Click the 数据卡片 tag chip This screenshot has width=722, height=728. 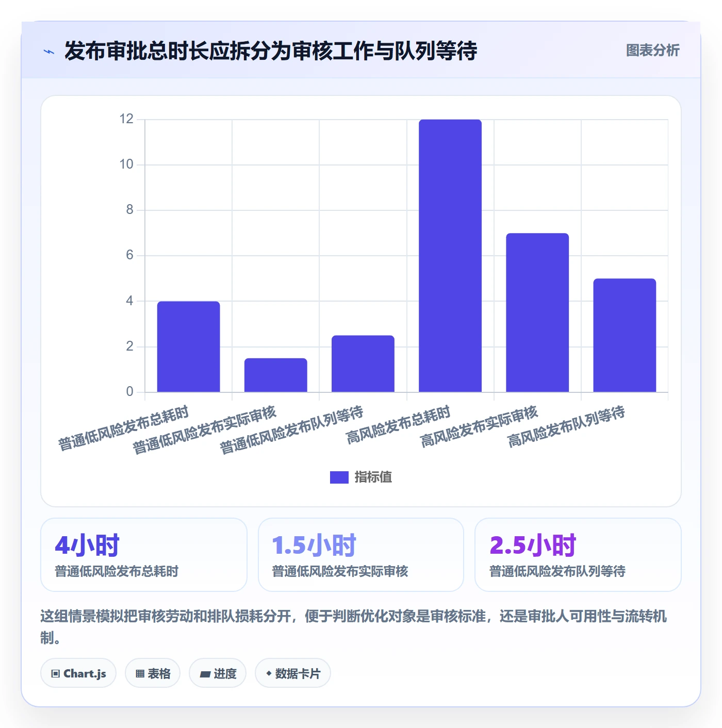point(293,673)
